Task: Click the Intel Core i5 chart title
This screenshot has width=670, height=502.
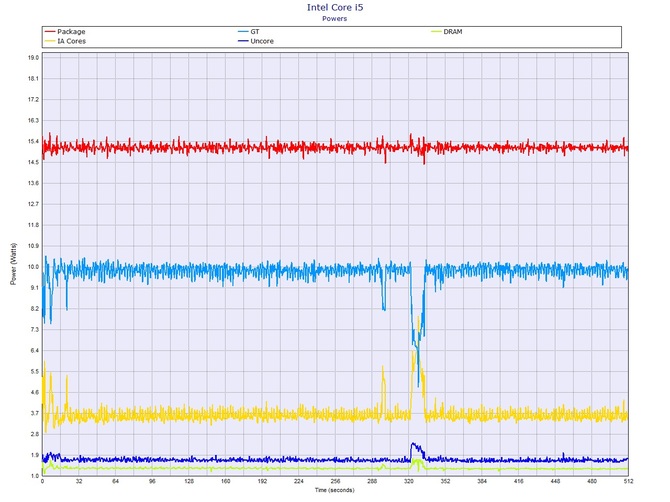Action: (335, 7)
